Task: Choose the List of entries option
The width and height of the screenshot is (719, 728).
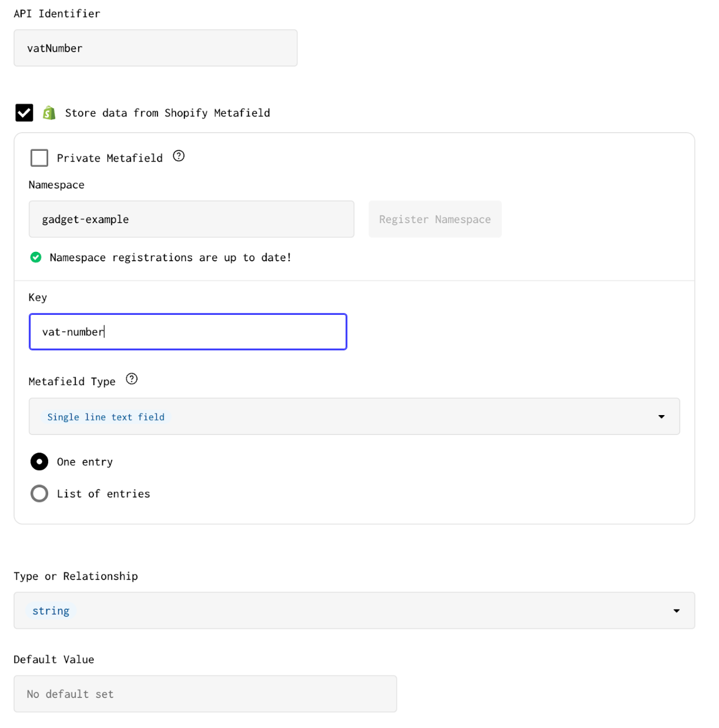Action: tap(39, 494)
